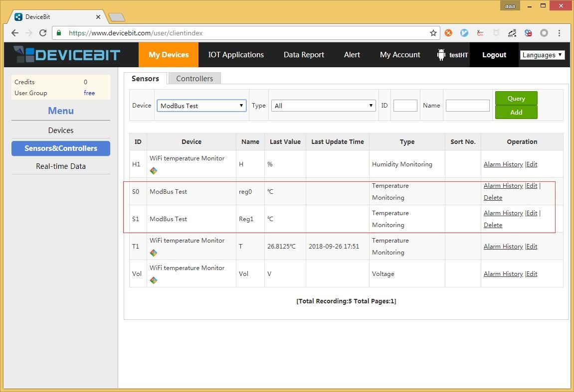Click the translate 'en' extension icon
Image resolution: width=574 pixels, height=392 pixels.
(512, 33)
